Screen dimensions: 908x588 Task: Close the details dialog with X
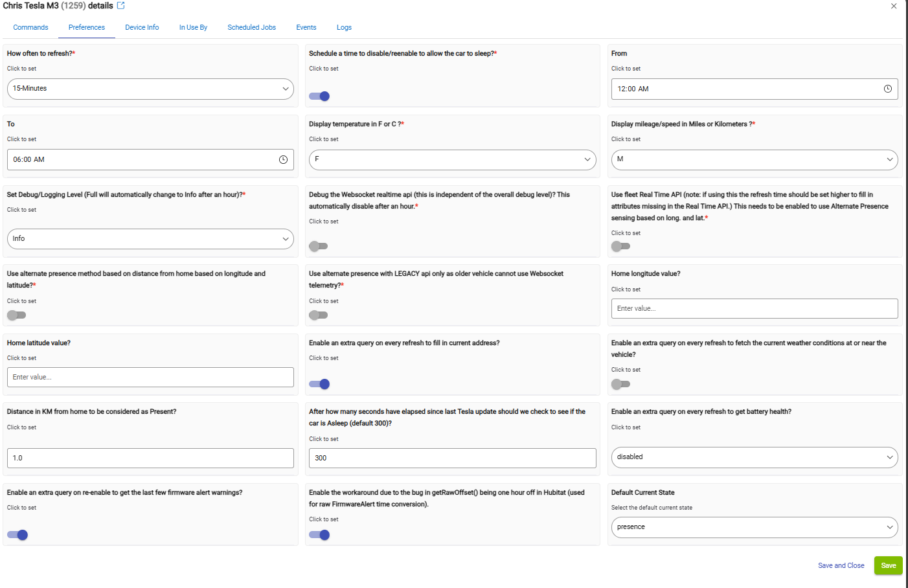(x=894, y=6)
